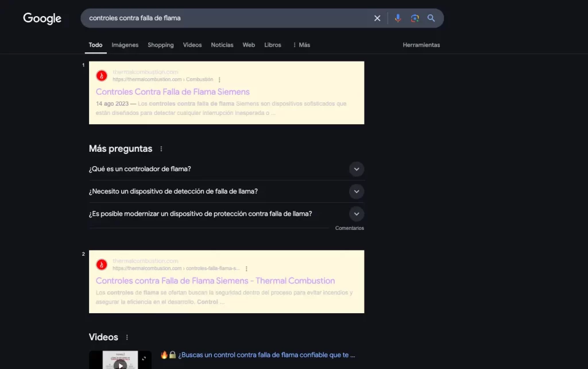This screenshot has width=588, height=369.
Task: Open the Noticias tab
Action: [x=222, y=45]
